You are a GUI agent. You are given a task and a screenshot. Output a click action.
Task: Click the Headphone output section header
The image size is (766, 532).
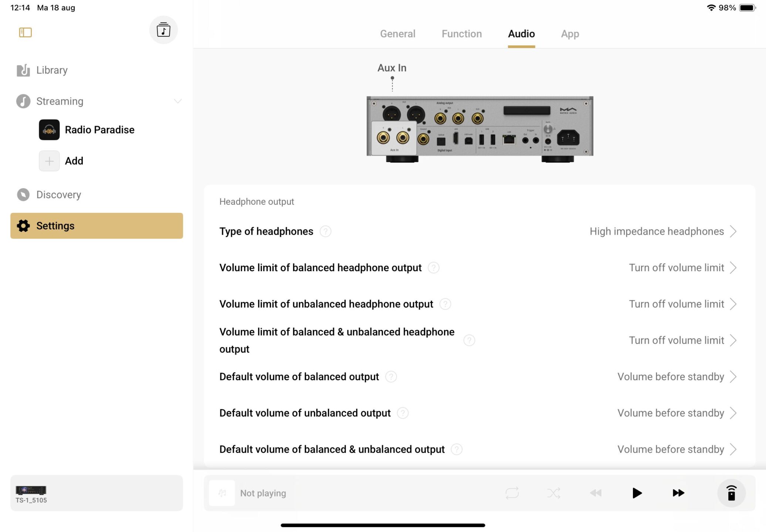pyautogui.click(x=257, y=202)
